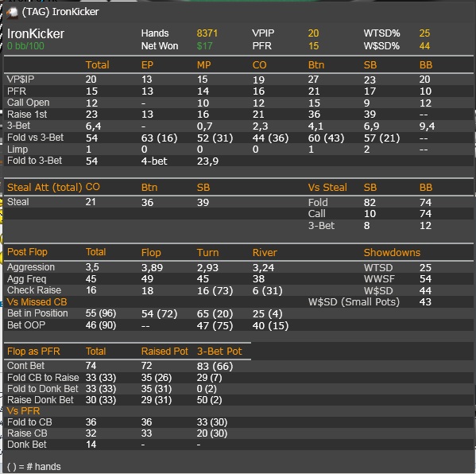Click the W$SD% value 44 in the summary
This screenshot has width=476, height=474.
click(x=424, y=46)
